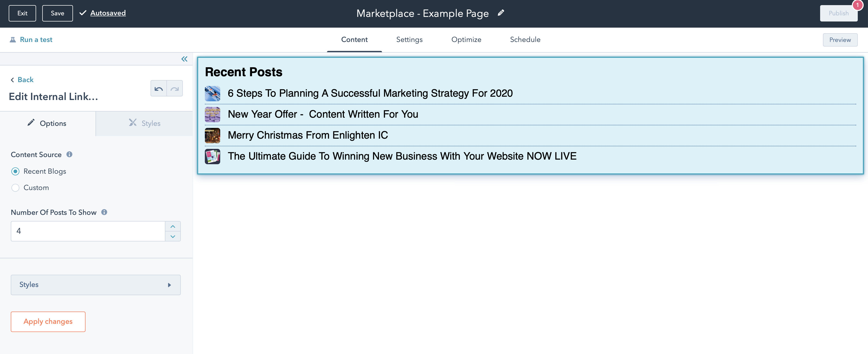Click the info icon beside Content Source
The image size is (868, 354).
point(69,154)
